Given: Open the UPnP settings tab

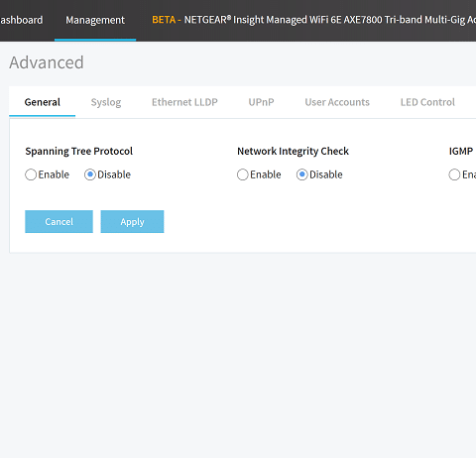Looking at the screenshot, I should point(261,102).
